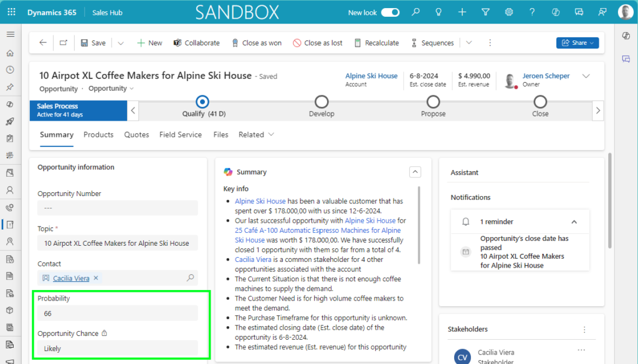
Task: Select the Qualify stage circle
Action: click(202, 101)
